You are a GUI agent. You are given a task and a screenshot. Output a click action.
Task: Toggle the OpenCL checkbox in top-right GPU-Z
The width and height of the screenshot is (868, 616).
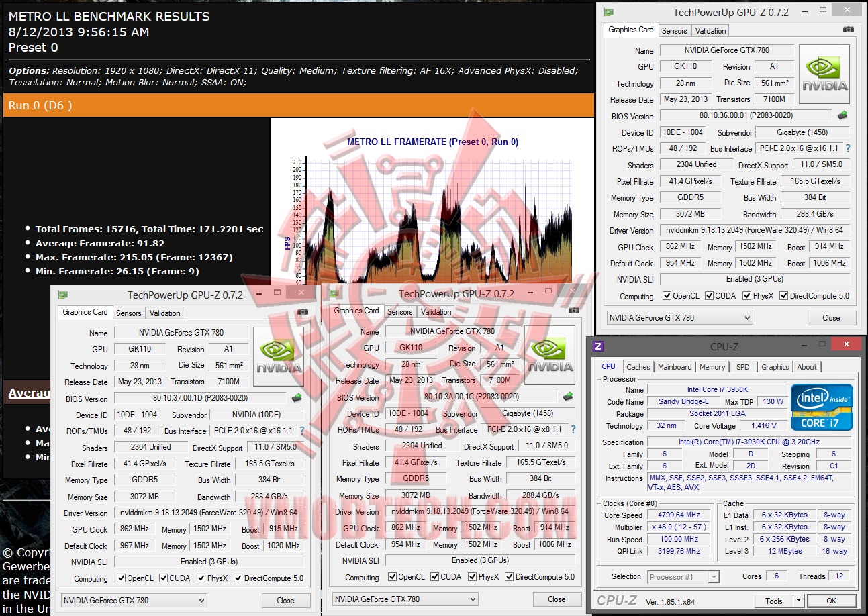(x=667, y=296)
